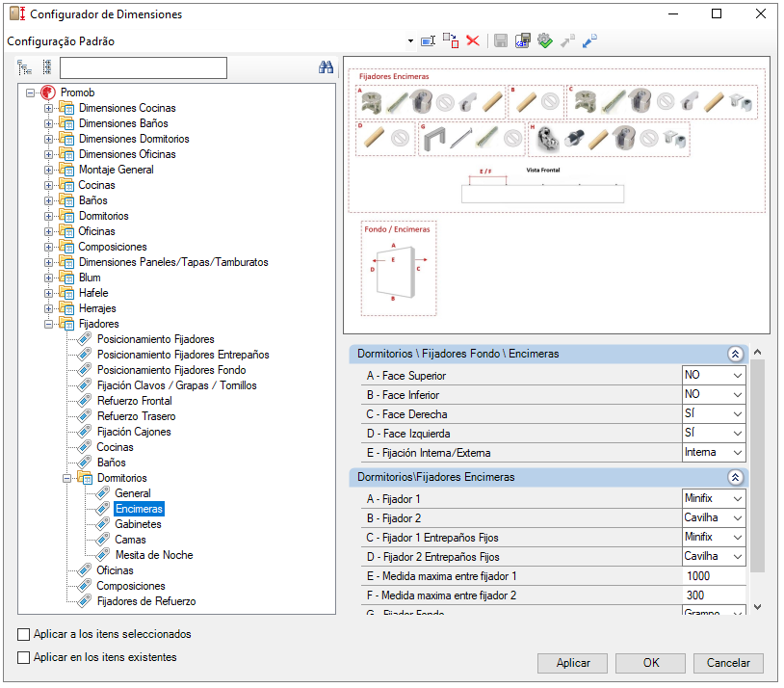Select 'Gabinetes' under Dormitorios in tree
Screen dimensions: 784x688
[138, 524]
